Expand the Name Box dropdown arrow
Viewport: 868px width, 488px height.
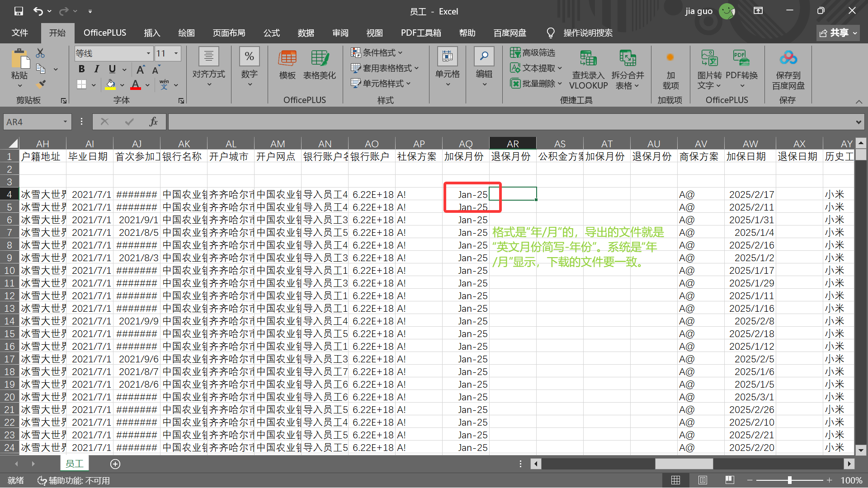[65, 122]
